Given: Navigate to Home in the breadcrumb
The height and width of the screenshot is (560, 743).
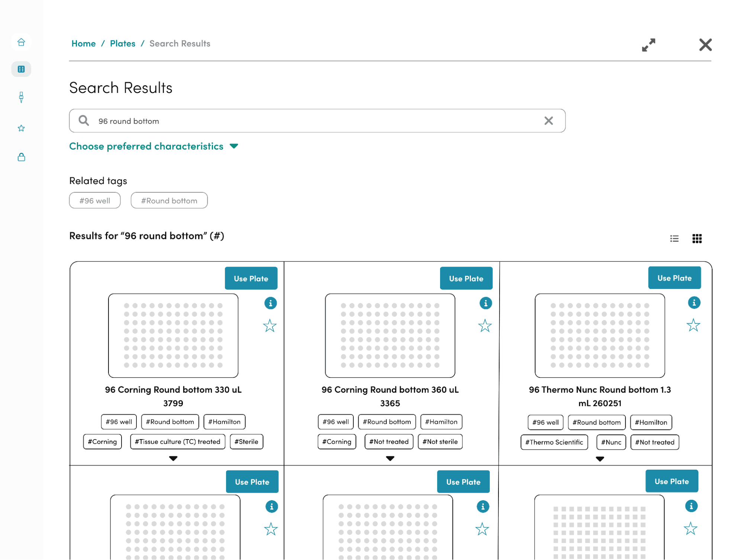Looking at the screenshot, I should click(83, 44).
